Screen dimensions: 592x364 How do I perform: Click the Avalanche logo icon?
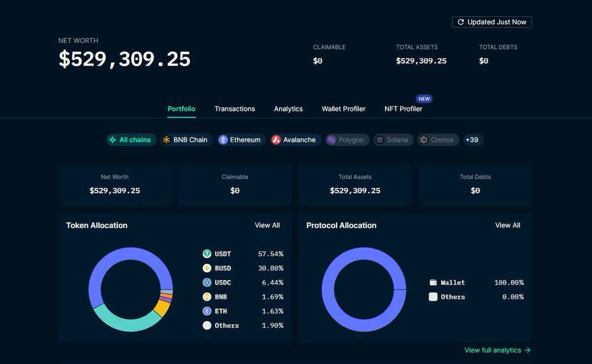click(x=276, y=140)
